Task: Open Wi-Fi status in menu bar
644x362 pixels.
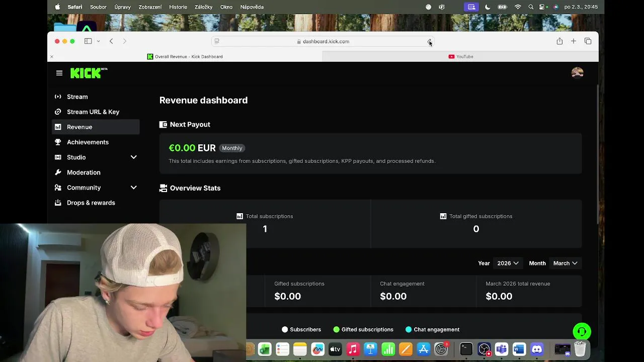Action: click(518, 7)
